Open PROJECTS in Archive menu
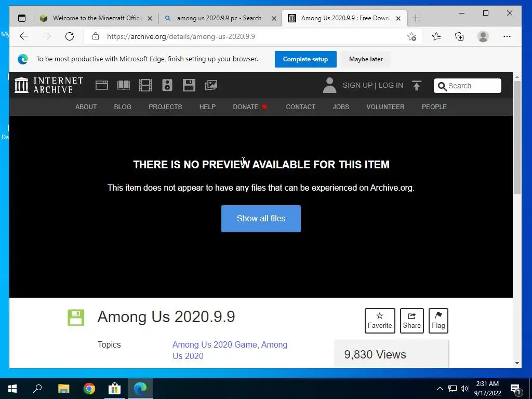 (165, 107)
